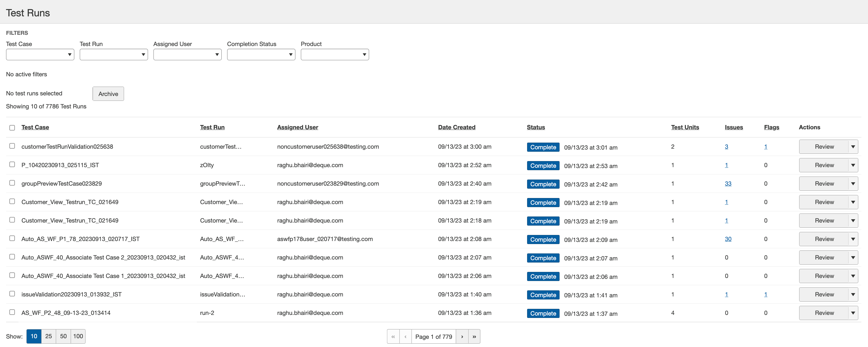Show 100 results per page
868x347 pixels.
(78, 336)
